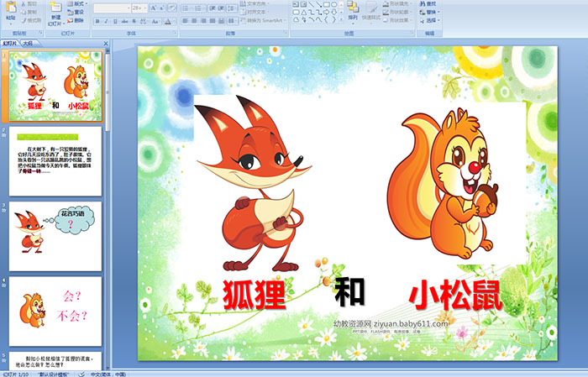Click the Paste (粘贴) icon
This screenshot has width=588, height=377.
pos(11,7)
